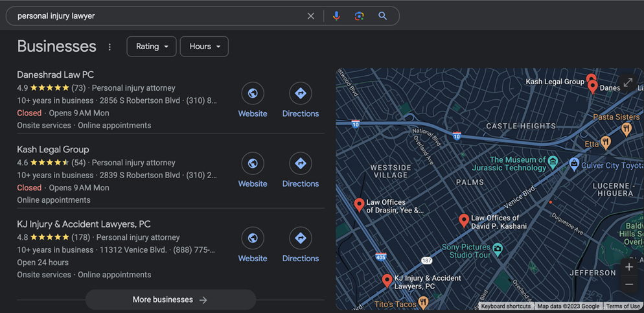Get directions to Daneshrad Law PC
Image resolution: width=644 pixels, height=313 pixels.
coord(301,93)
